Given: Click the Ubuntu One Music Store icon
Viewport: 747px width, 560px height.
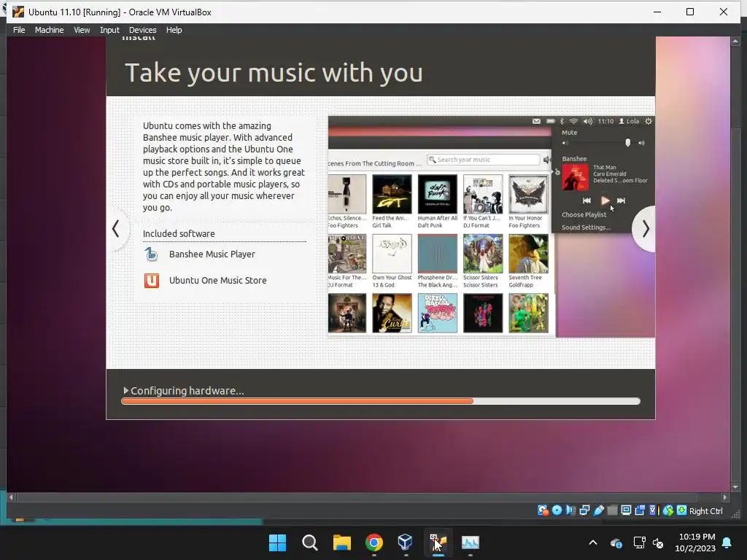Looking at the screenshot, I should [x=152, y=281].
